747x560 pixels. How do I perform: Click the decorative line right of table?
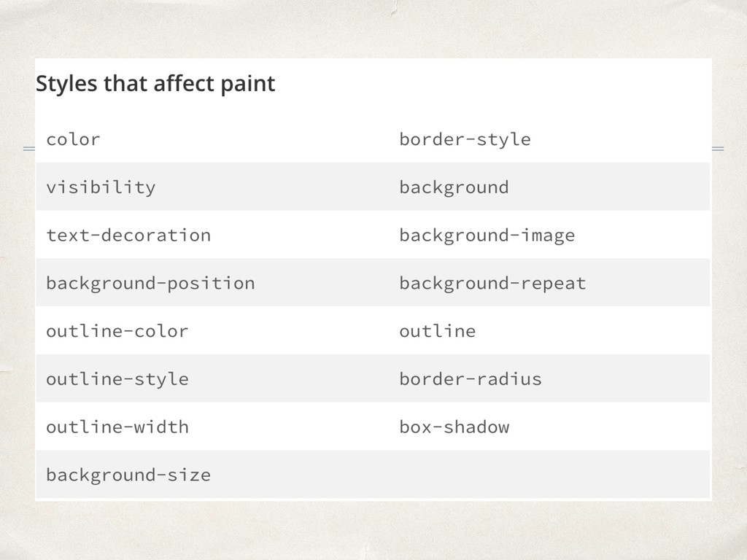[718, 149]
